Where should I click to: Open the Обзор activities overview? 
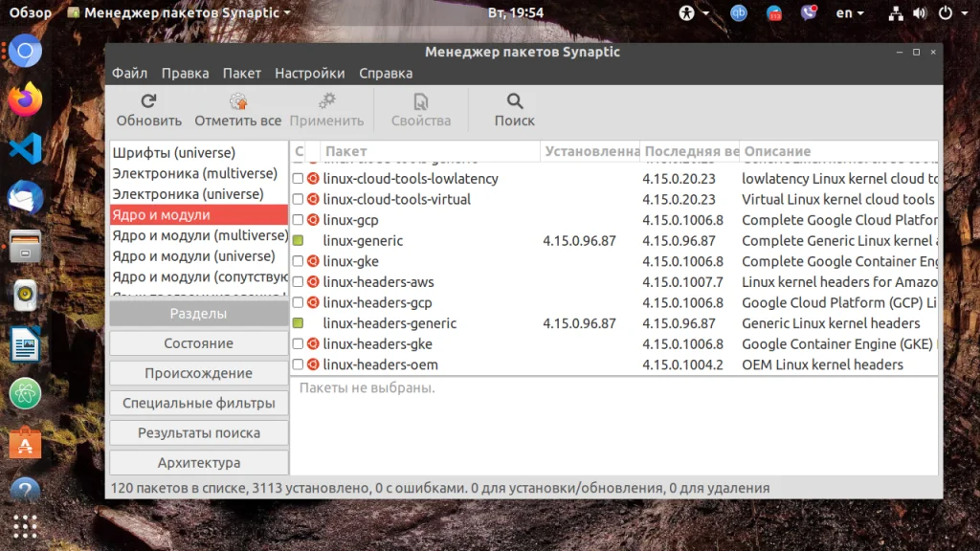[x=30, y=12]
